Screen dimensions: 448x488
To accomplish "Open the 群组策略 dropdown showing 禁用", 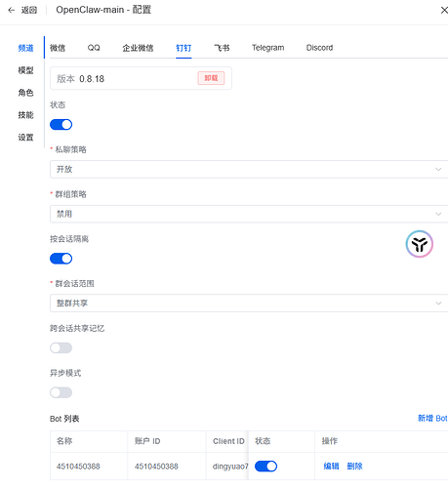I will coord(249,214).
